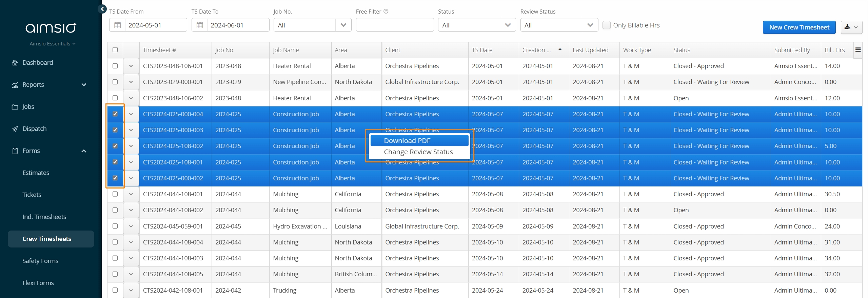The height and width of the screenshot is (298, 868).
Task: Expand the Reports section chevron
Action: pos(84,85)
